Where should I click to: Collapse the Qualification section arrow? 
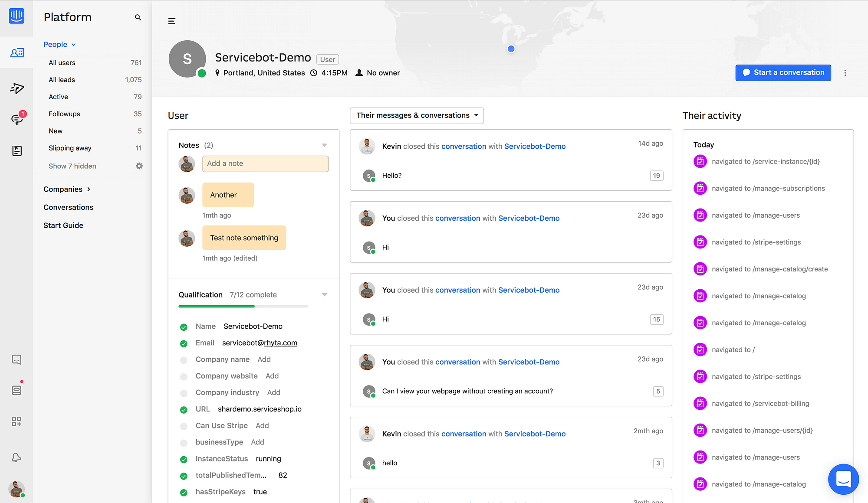324,295
